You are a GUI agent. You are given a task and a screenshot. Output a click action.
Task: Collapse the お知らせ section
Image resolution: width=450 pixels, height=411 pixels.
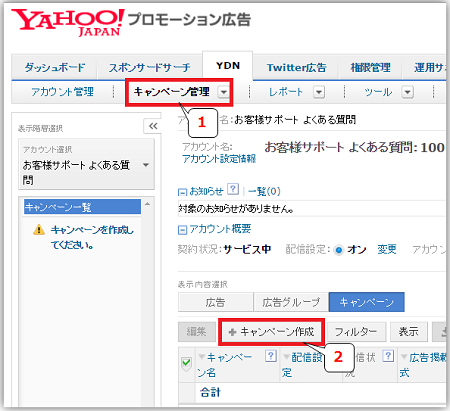(182, 192)
